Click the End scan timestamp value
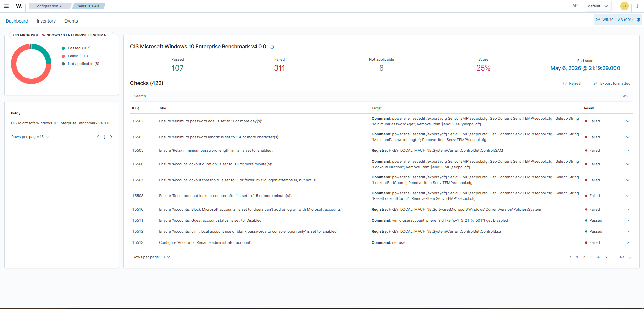 coord(585,68)
